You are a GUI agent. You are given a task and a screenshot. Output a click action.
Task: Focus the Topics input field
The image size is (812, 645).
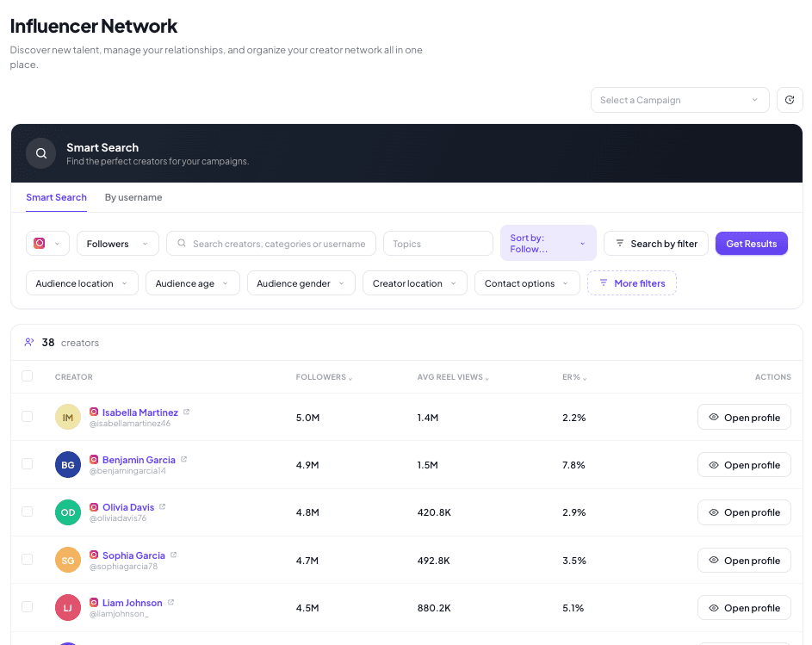point(438,244)
